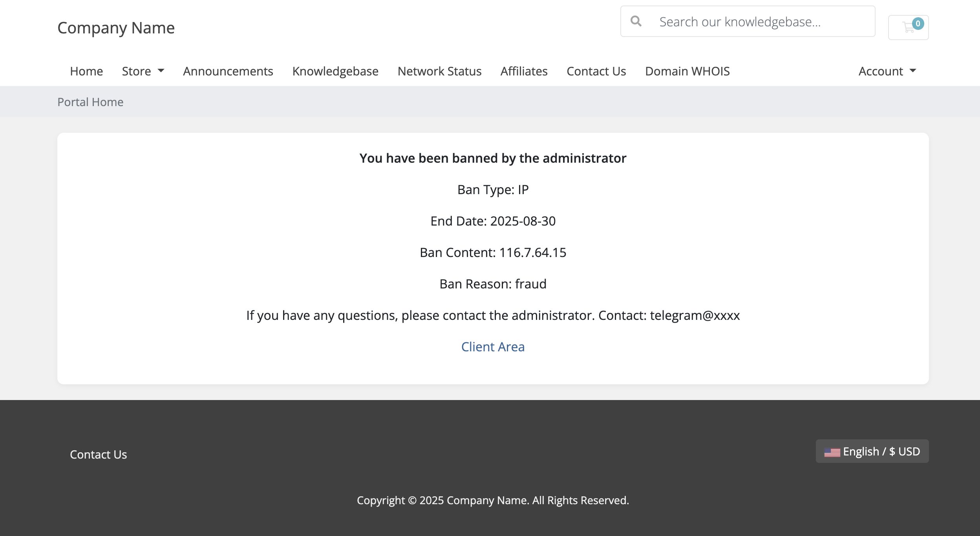The width and height of the screenshot is (980, 536).
Task: Expand the Store dropdown menu
Action: click(143, 71)
